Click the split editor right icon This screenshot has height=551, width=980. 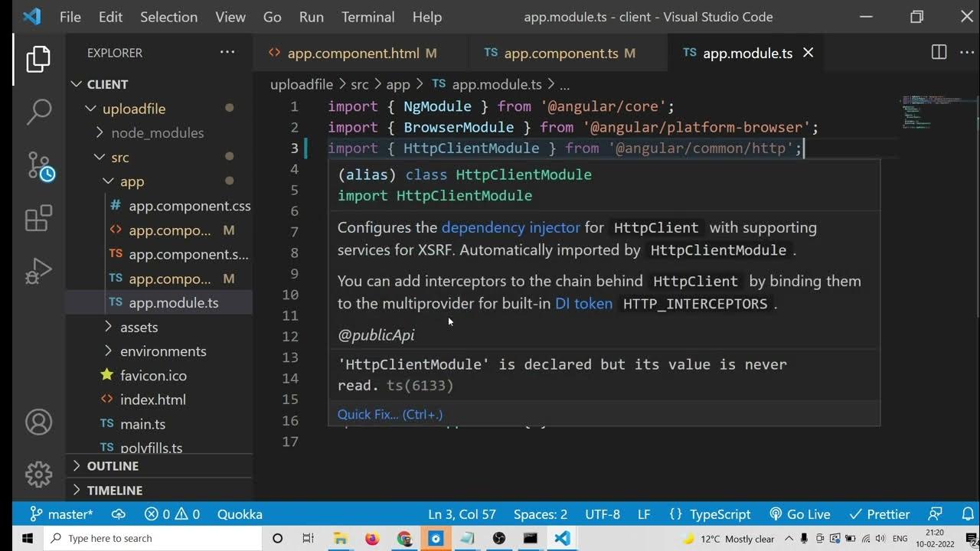(939, 53)
